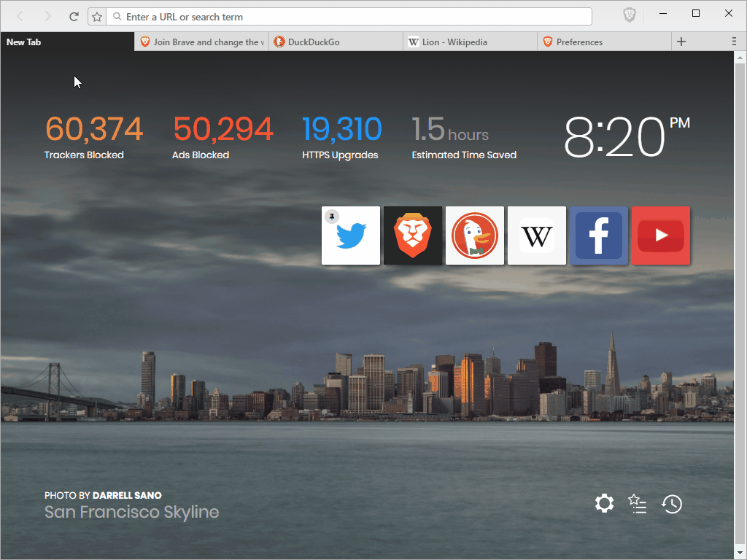Viewport: 747px width, 560px height.
Task: Open the bookmarks list icon
Action: coord(638,503)
